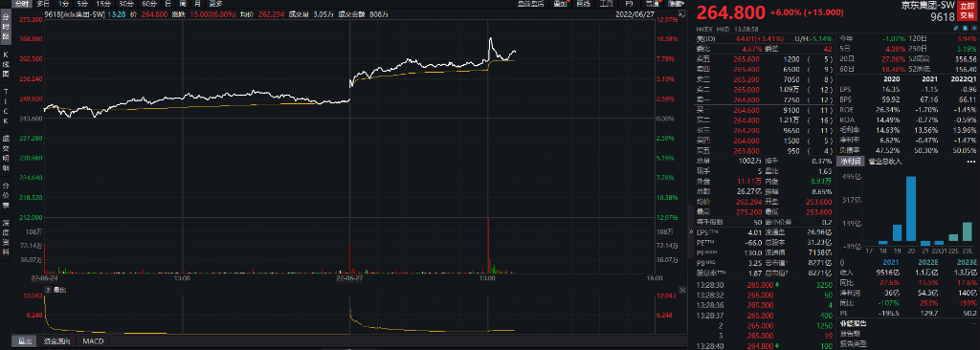This screenshot has height=350, width=980.
Task: Click the tick trade row at 13:28:30
Action: 765,284
